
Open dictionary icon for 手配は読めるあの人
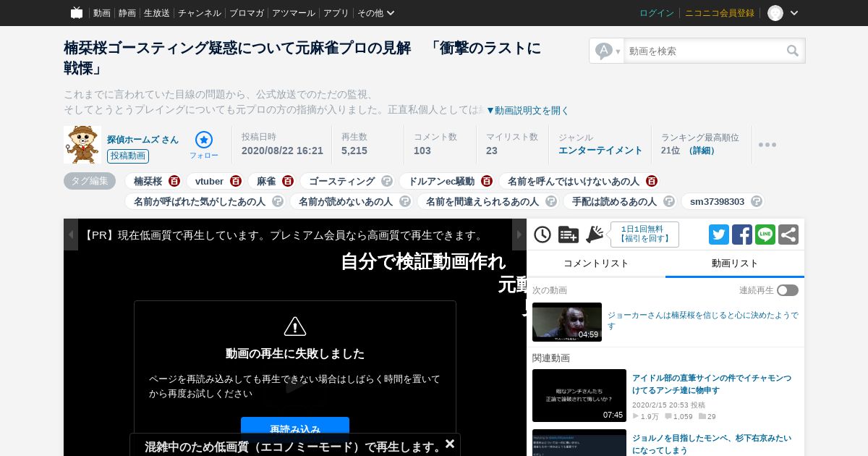click(669, 201)
